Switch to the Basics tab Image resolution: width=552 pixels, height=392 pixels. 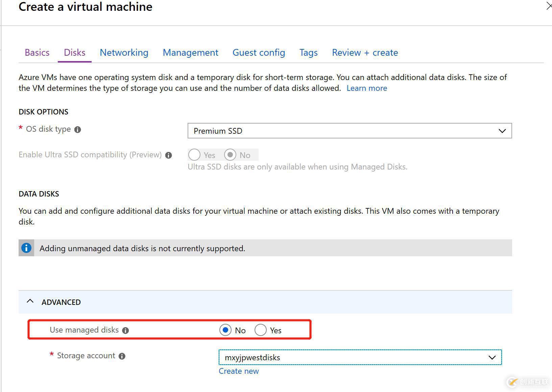pos(37,52)
